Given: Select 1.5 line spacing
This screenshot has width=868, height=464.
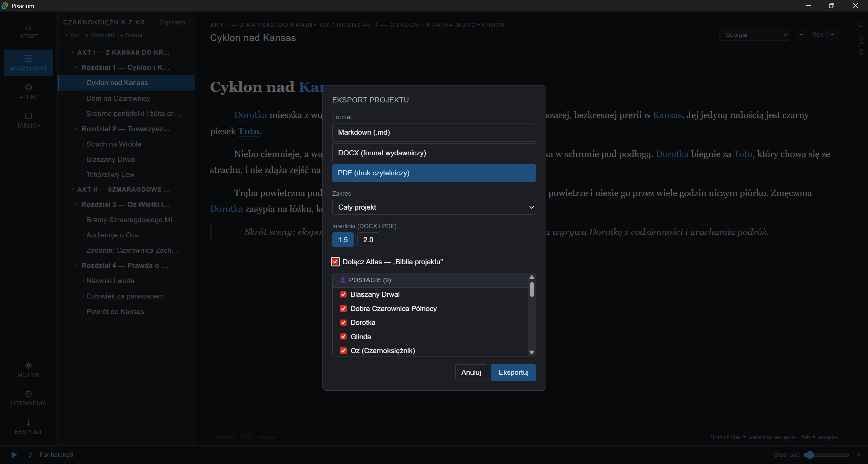Looking at the screenshot, I should [343, 240].
